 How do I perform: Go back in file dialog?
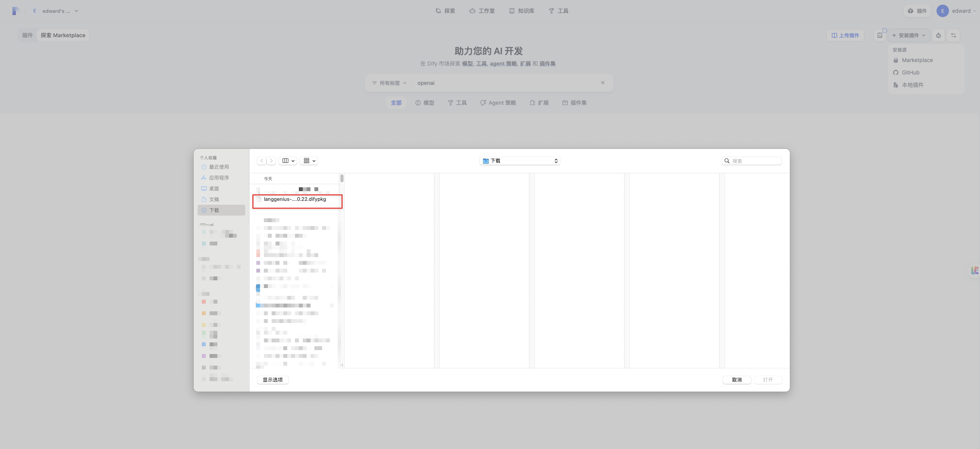click(x=262, y=161)
